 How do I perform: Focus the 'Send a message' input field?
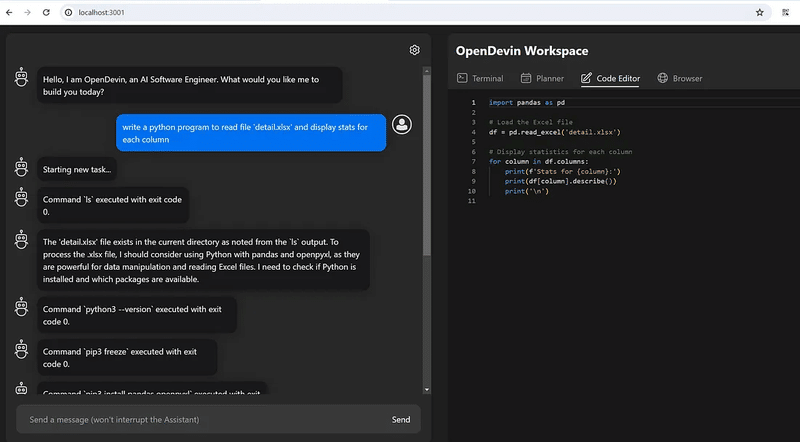click(200, 419)
